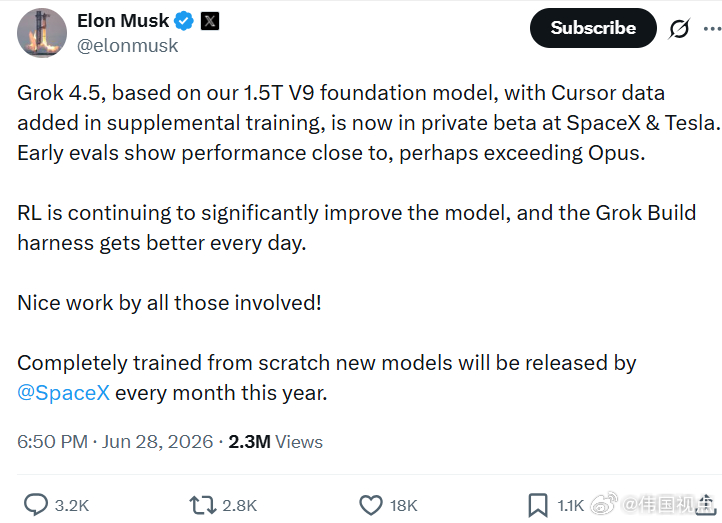Click the X affiliation badge
722x523 pixels.
(210, 21)
